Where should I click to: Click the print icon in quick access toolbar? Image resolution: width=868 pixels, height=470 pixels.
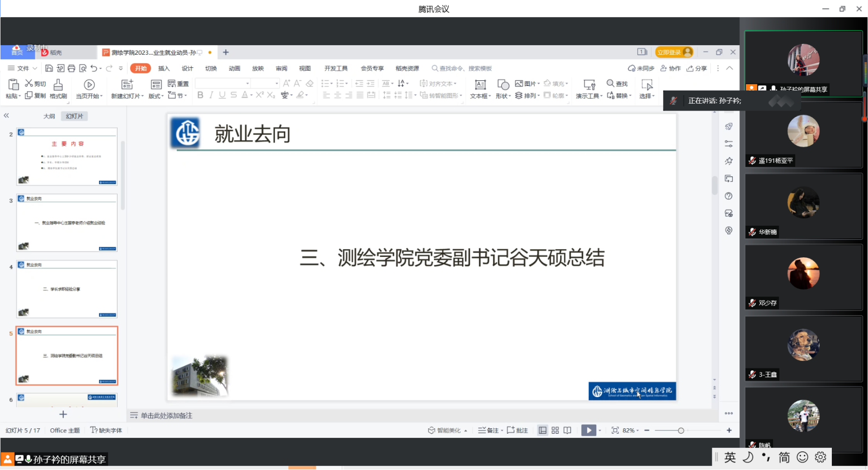71,68
